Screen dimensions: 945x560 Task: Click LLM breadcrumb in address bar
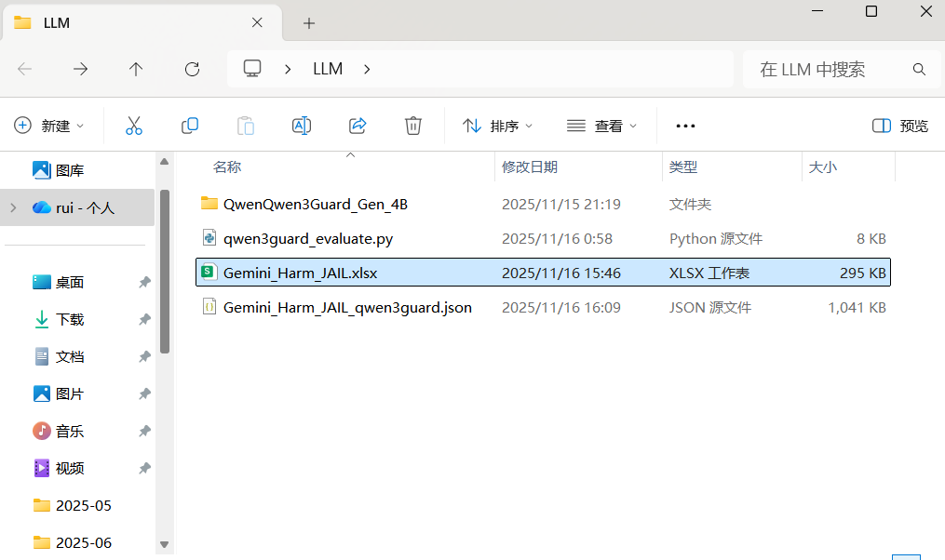tap(327, 69)
